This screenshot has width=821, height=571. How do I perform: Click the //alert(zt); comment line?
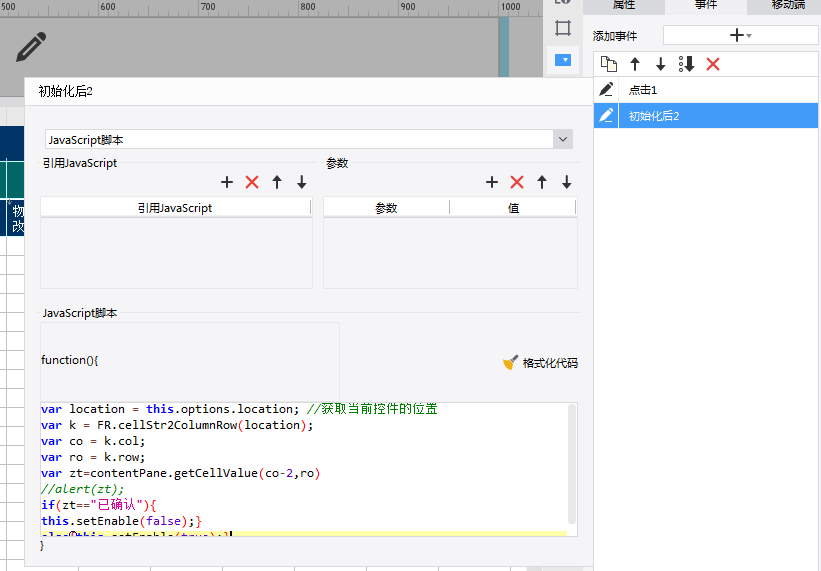(83, 489)
